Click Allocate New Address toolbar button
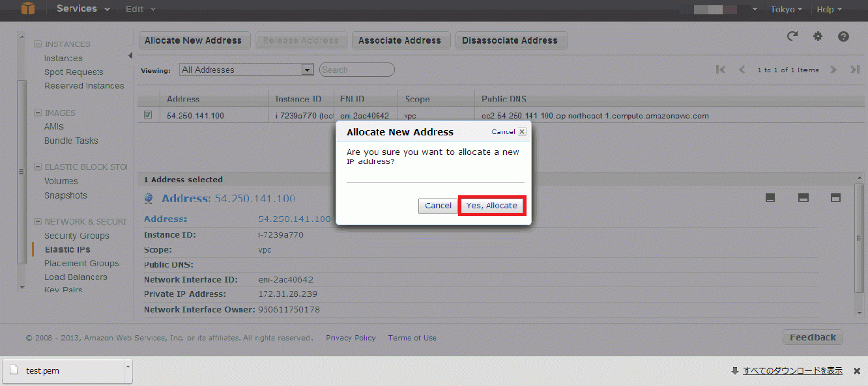 pyautogui.click(x=194, y=40)
